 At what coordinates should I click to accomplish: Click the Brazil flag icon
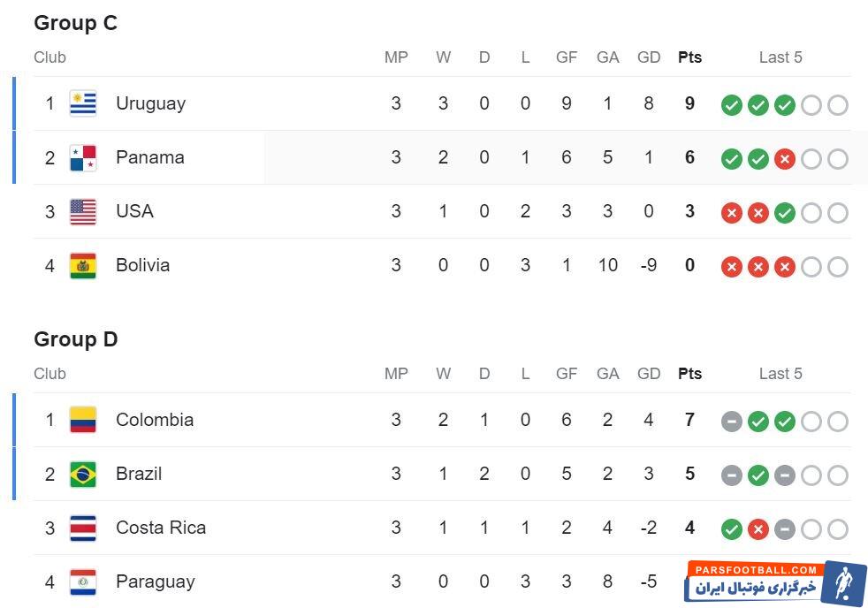point(83,475)
